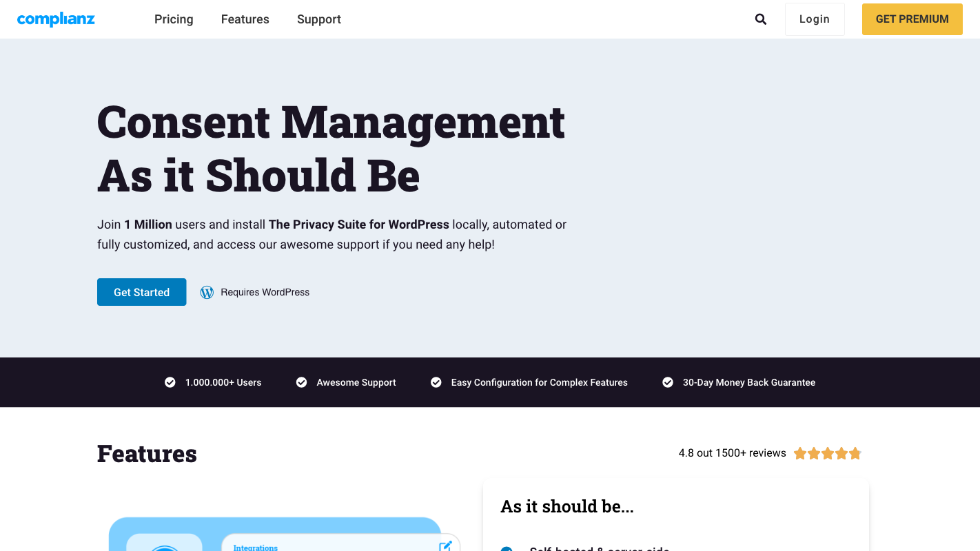This screenshot has width=980, height=551.
Task: Open the Support menu item
Action: 319,19
